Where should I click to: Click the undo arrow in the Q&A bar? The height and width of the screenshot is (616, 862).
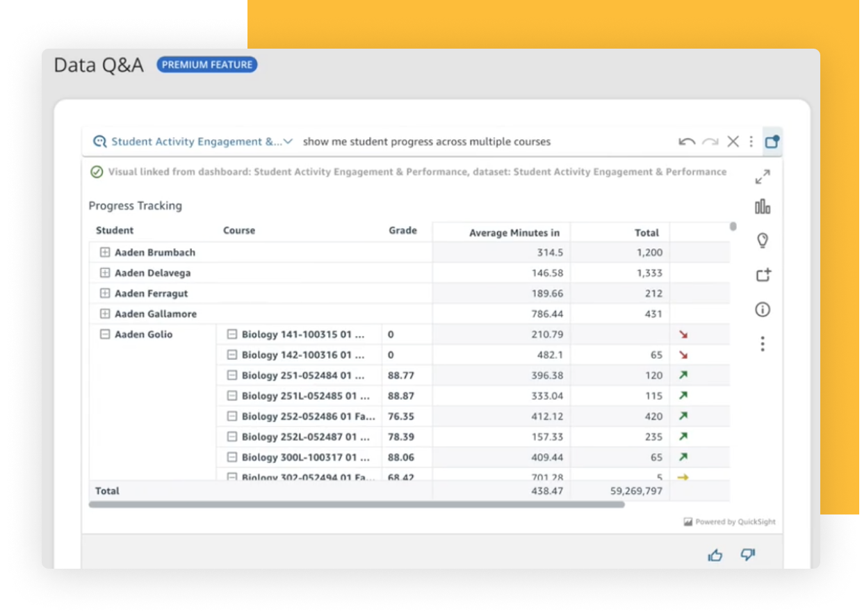[687, 142]
